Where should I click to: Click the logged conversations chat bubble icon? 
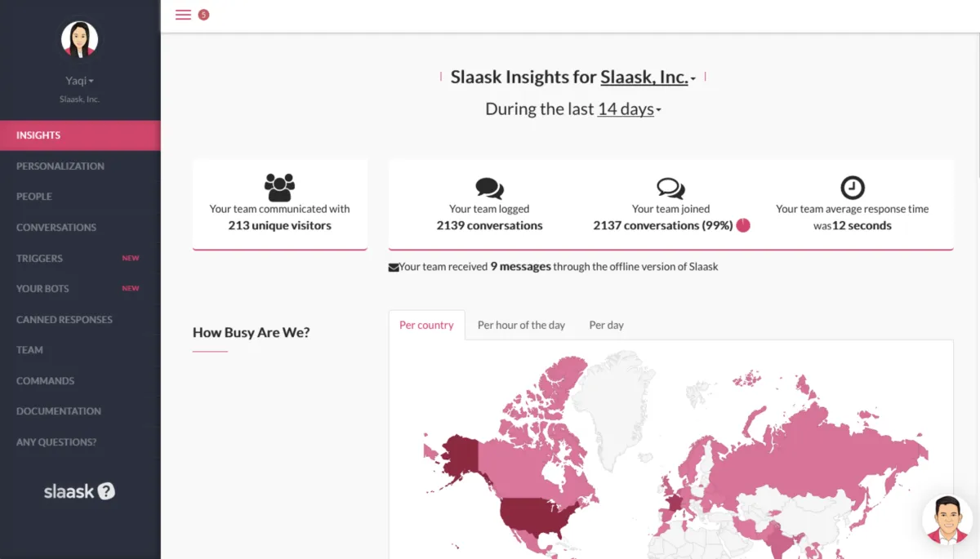(489, 189)
